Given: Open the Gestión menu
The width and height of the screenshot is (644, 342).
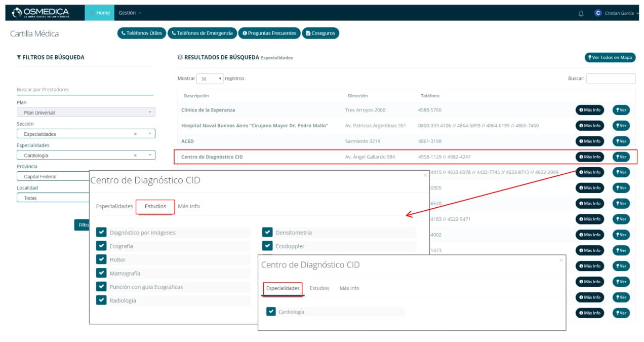Looking at the screenshot, I should [x=130, y=13].
